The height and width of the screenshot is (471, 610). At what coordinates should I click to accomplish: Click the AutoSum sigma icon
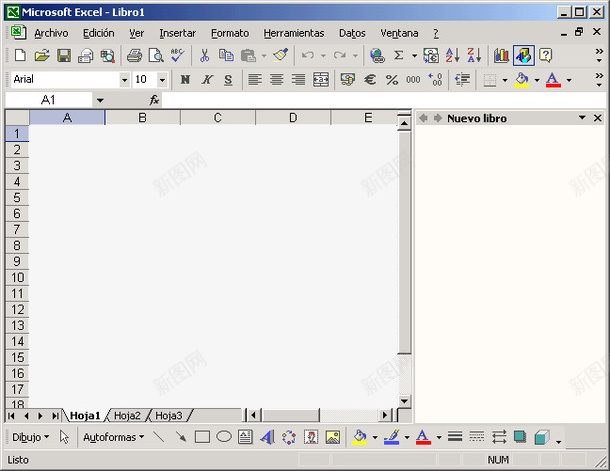click(x=399, y=56)
